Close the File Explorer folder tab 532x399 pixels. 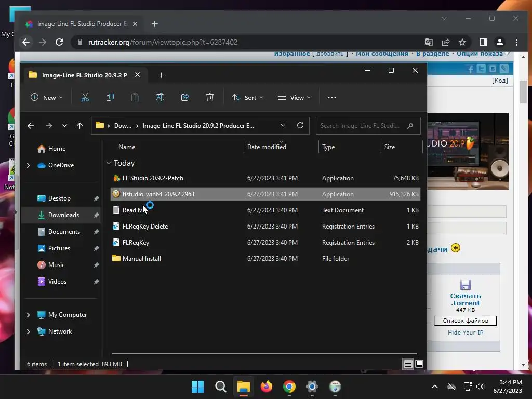pyautogui.click(x=137, y=75)
